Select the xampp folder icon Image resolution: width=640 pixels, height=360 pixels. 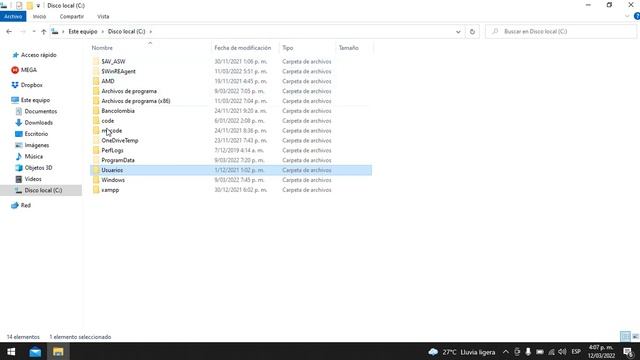tap(96, 190)
